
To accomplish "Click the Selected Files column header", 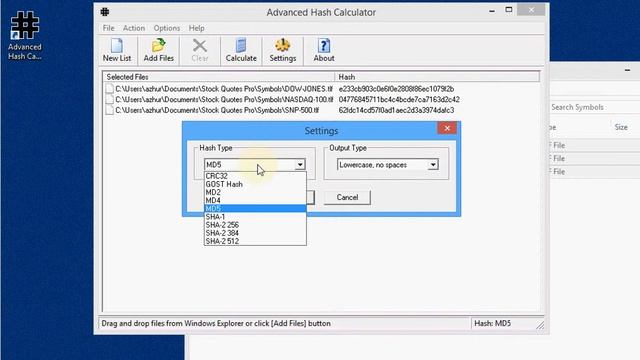I will (x=218, y=77).
